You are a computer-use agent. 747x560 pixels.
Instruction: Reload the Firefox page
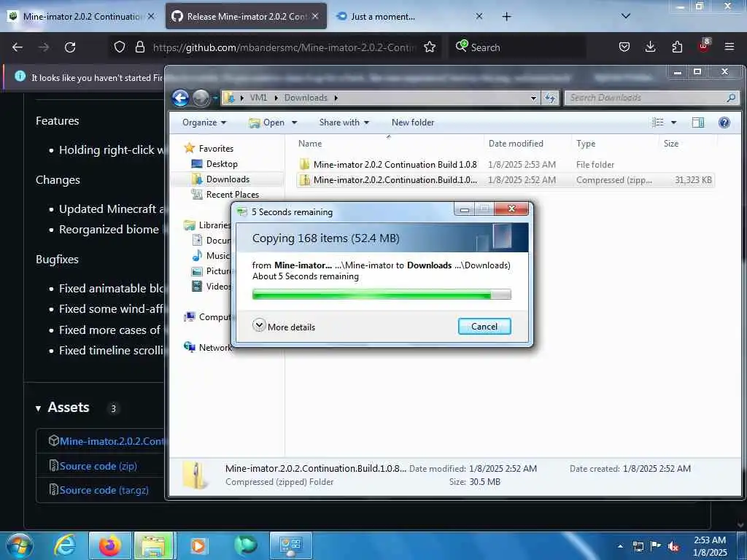[x=70, y=47]
